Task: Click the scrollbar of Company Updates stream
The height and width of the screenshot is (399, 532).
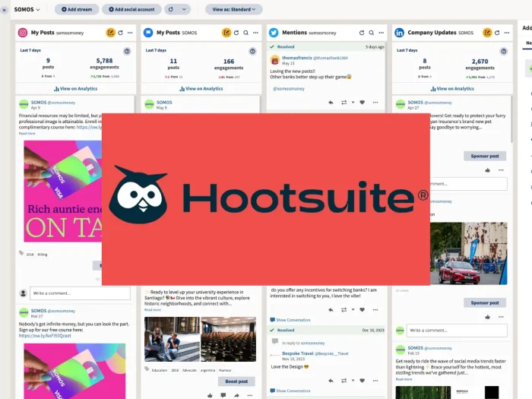Action: [511, 119]
